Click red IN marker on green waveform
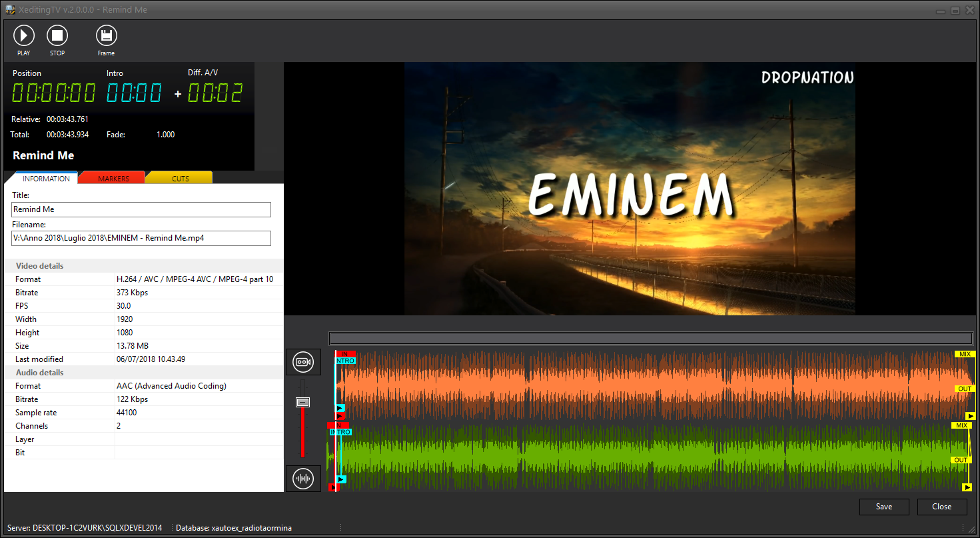The width and height of the screenshot is (980, 538). [338, 425]
